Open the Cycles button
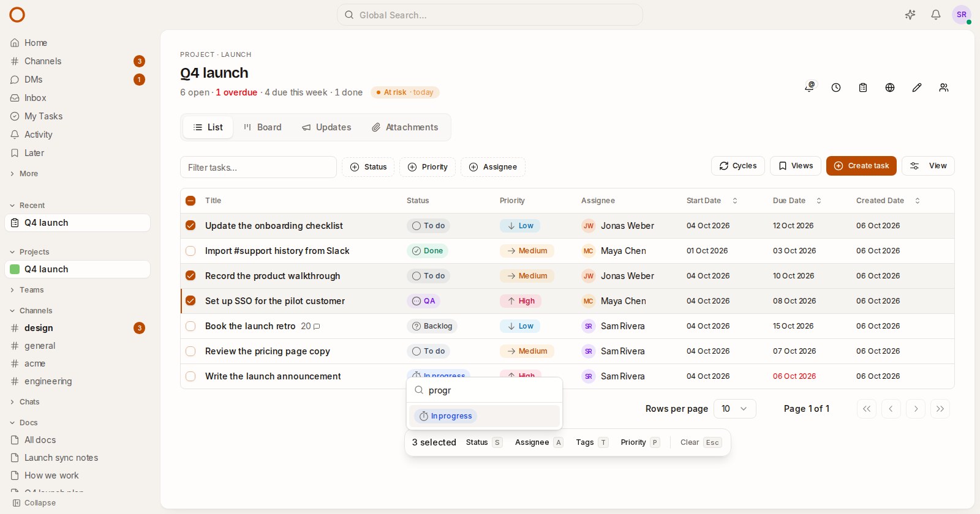Image resolution: width=980 pixels, height=514 pixels. 738,166
